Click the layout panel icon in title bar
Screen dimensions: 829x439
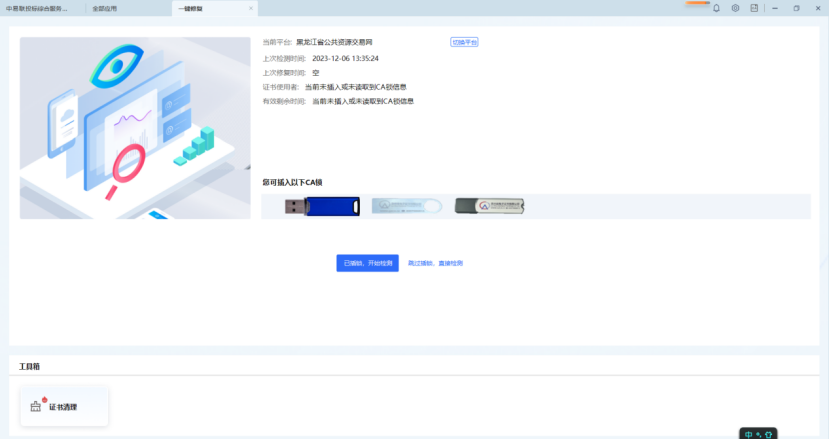coord(754,8)
